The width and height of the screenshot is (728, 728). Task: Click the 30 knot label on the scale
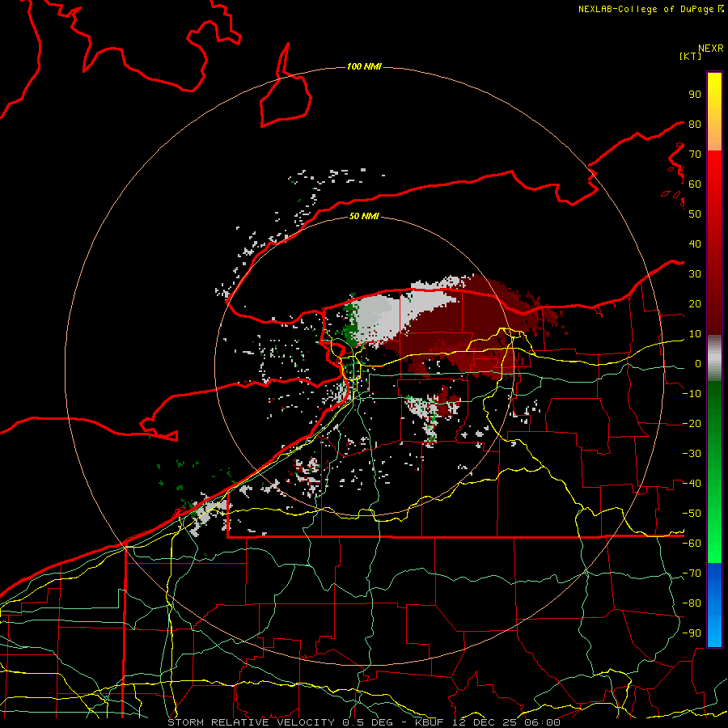tap(695, 274)
